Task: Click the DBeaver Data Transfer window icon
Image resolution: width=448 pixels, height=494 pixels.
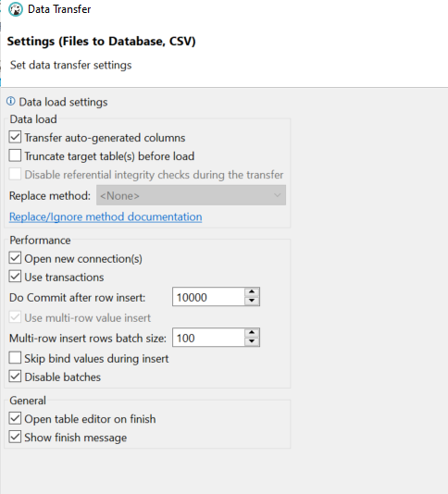Action: (16, 9)
